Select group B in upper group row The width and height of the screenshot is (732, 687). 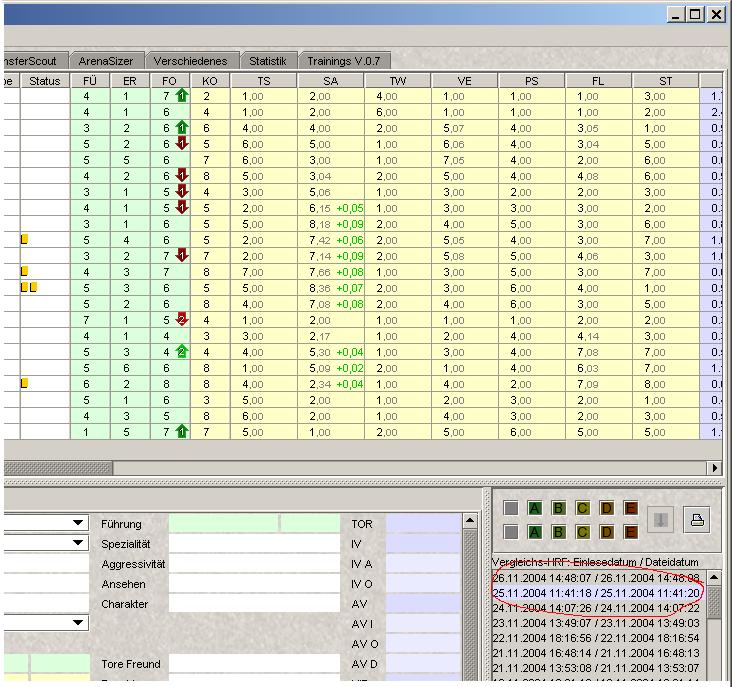point(559,508)
